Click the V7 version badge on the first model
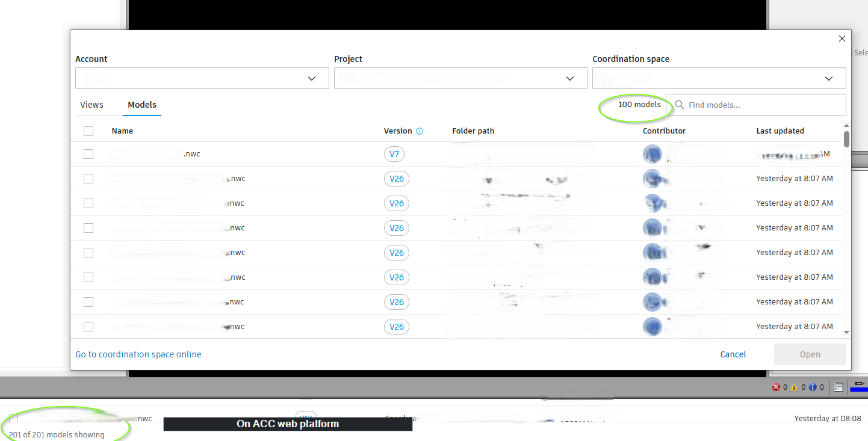 [394, 154]
